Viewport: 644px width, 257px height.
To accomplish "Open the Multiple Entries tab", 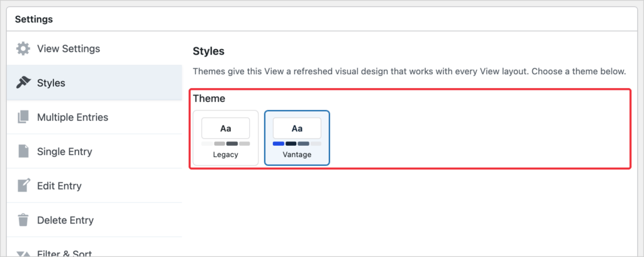I will coord(94,117).
